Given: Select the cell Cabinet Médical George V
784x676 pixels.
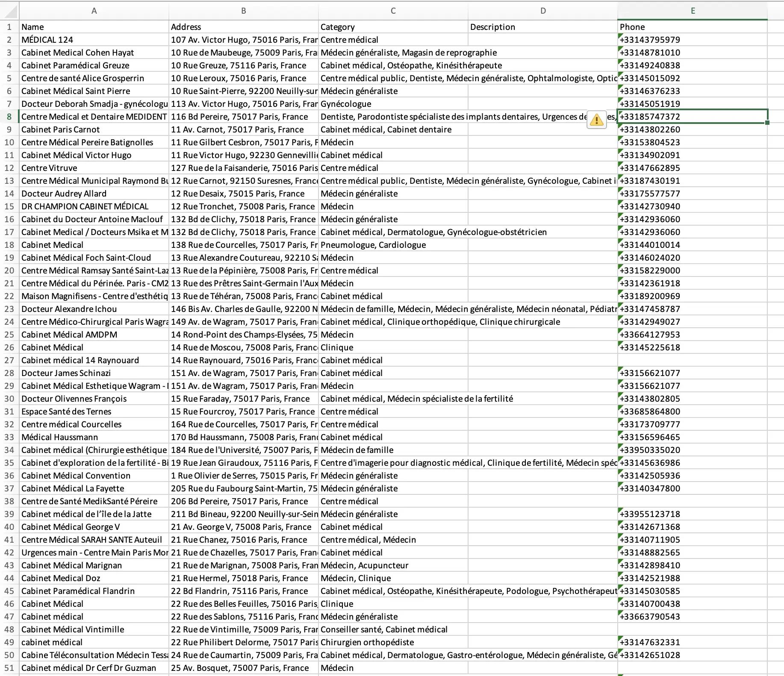Looking at the screenshot, I should tap(94, 527).
